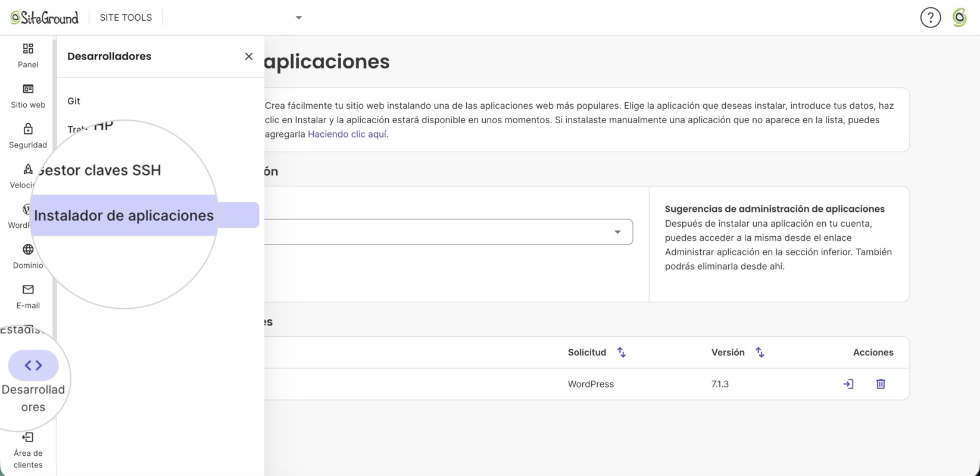Open the Seguridad lock section
Viewport: 980px width, 476px height.
pos(28,136)
